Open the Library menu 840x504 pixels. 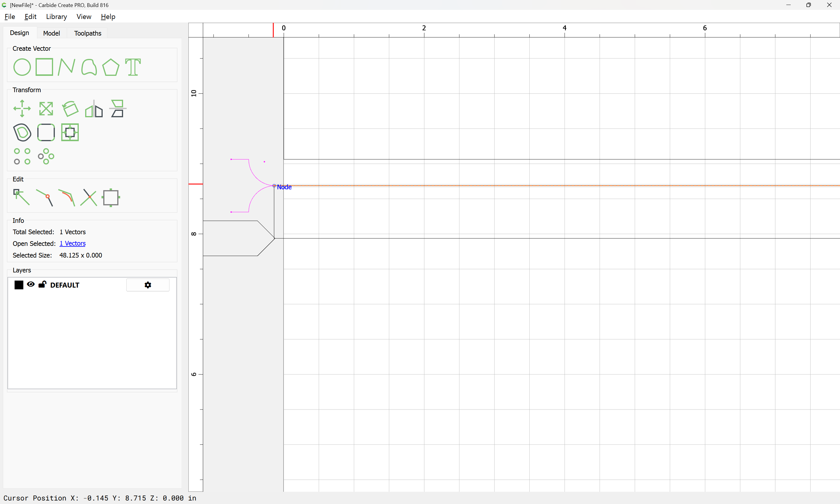point(56,17)
